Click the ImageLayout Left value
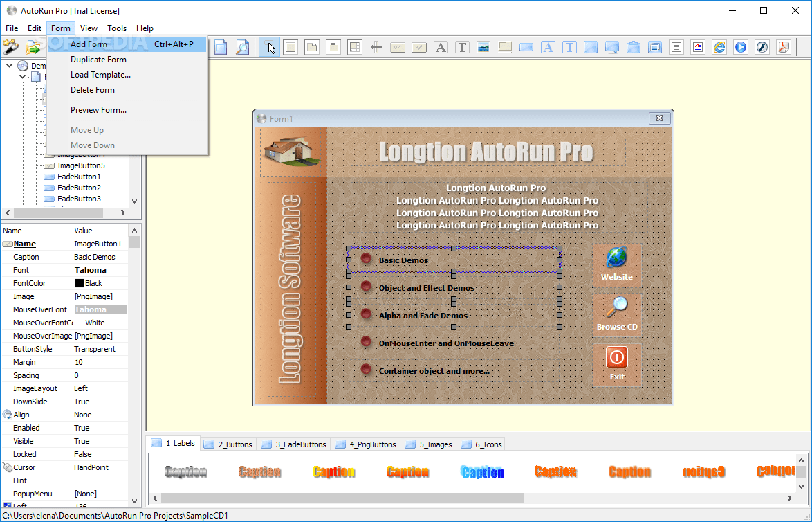 [100, 388]
